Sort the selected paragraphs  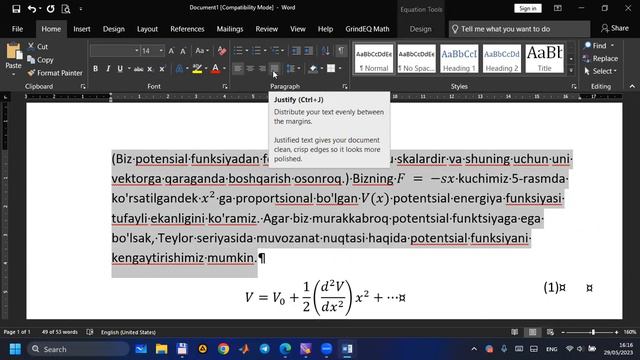click(325, 51)
